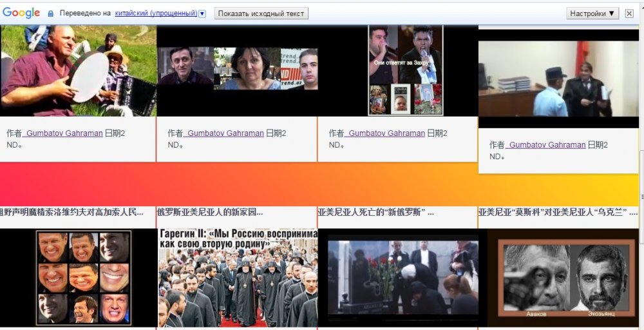The height and width of the screenshot is (330, 644).
Task: Open the singers collage video thumbnail
Action: pyautogui.click(x=405, y=70)
